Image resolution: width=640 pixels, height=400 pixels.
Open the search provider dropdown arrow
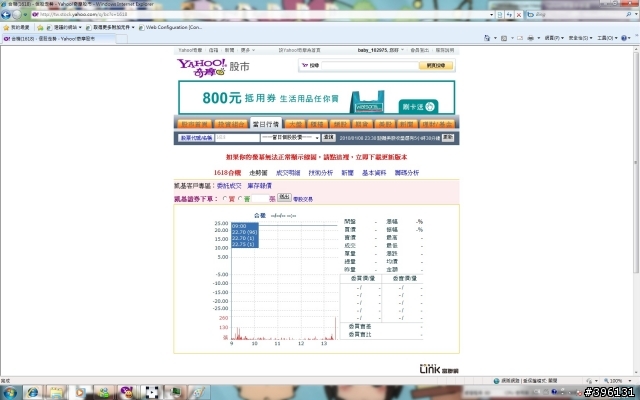(636, 14)
